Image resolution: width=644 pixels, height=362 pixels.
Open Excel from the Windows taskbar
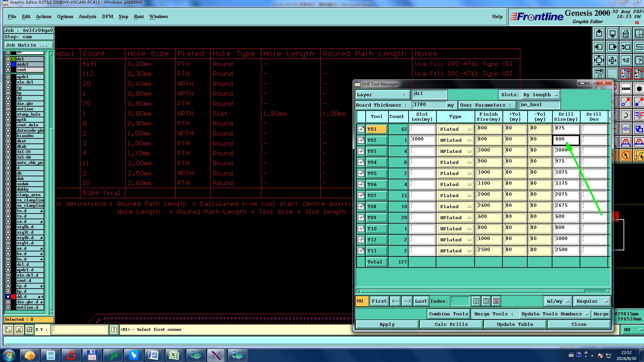point(174,355)
